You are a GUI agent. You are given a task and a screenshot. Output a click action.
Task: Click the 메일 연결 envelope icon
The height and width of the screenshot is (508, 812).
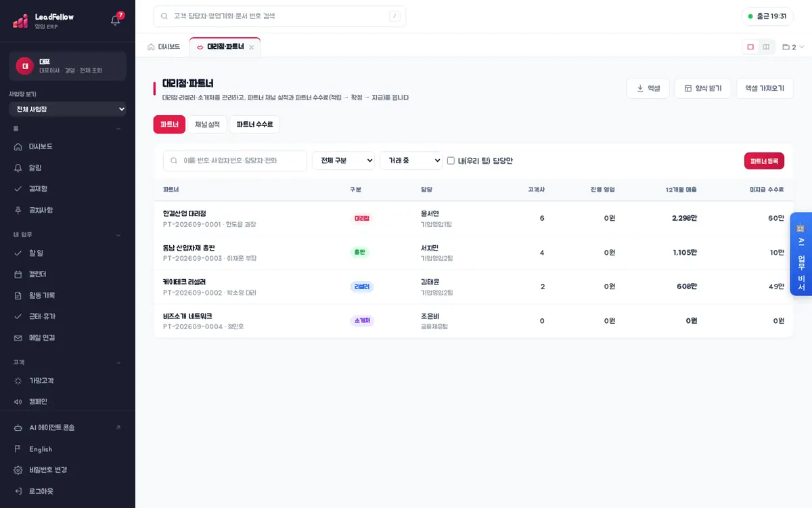pyautogui.click(x=18, y=337)
